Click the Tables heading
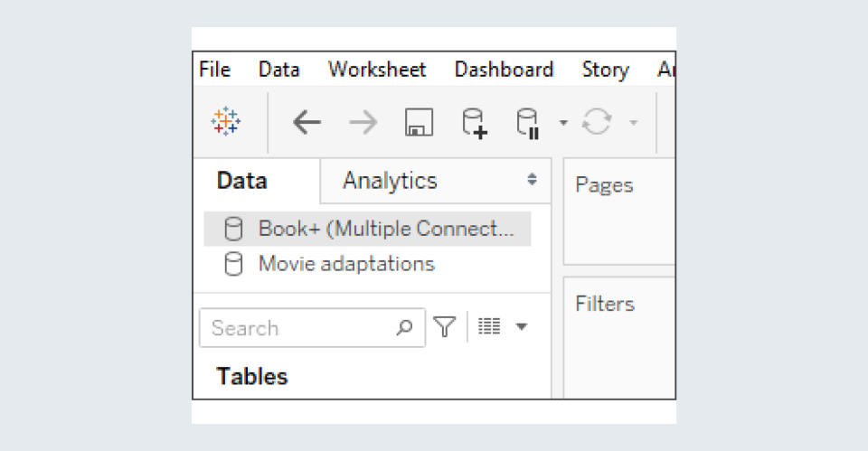 (252, 376)
